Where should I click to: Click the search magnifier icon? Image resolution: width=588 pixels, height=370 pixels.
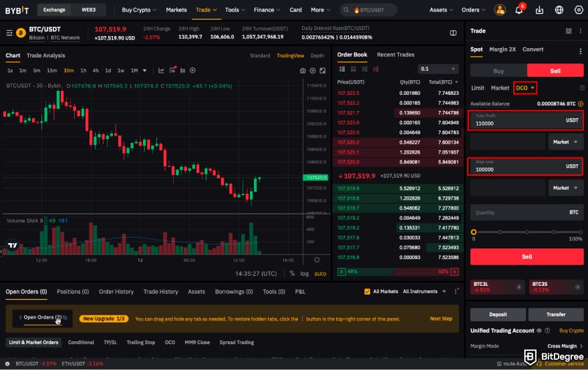point(346,10)
